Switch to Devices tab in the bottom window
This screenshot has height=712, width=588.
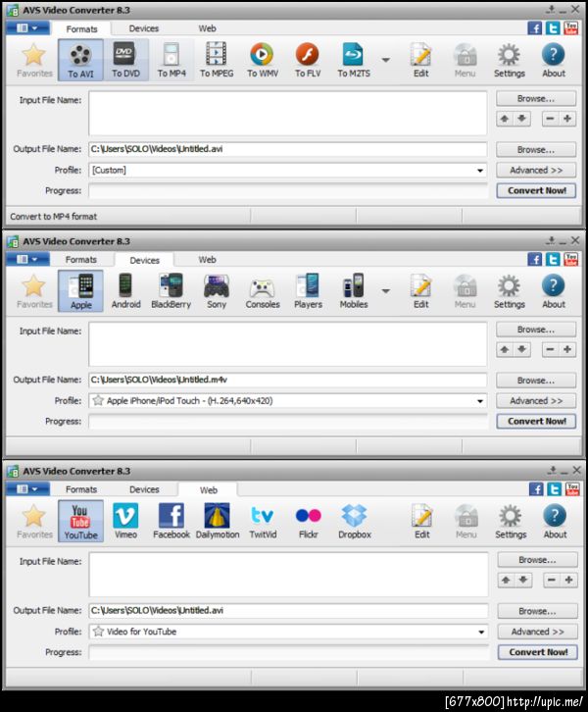tap(144, 489)
